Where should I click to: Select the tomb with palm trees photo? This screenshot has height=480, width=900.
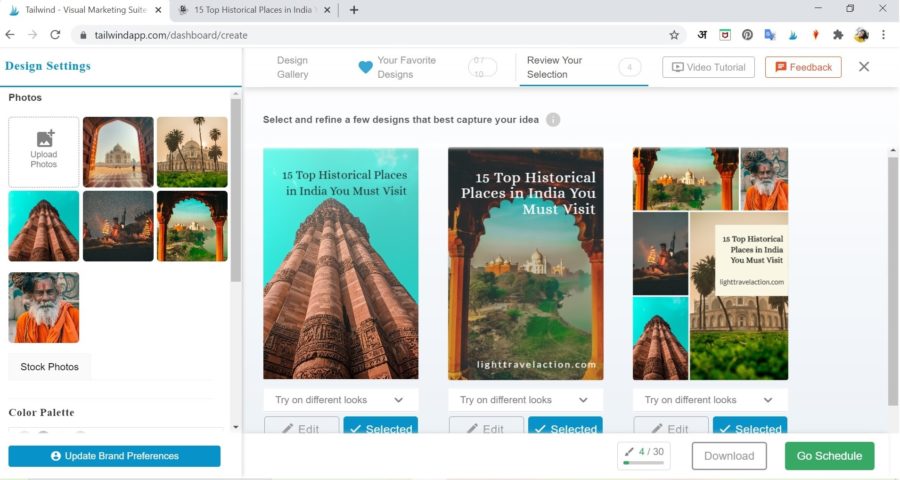pyautogui.click(x=192, y=152)
